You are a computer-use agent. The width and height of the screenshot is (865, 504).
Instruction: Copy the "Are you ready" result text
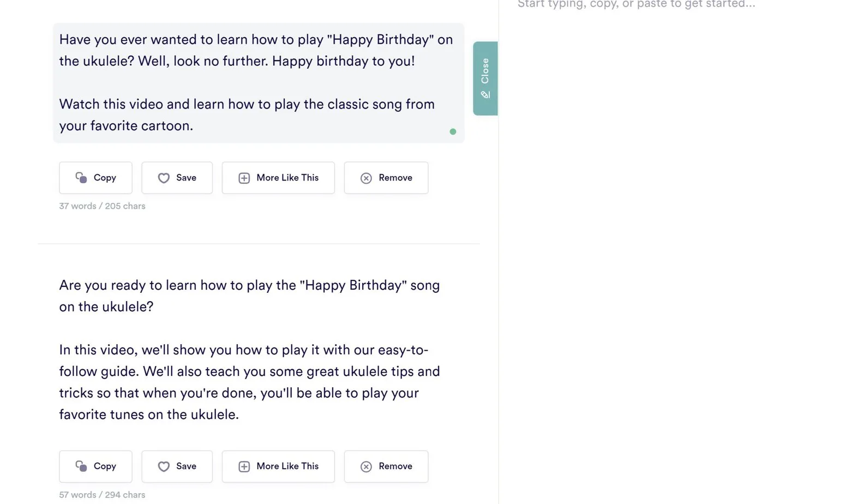(x=95, y=466)
